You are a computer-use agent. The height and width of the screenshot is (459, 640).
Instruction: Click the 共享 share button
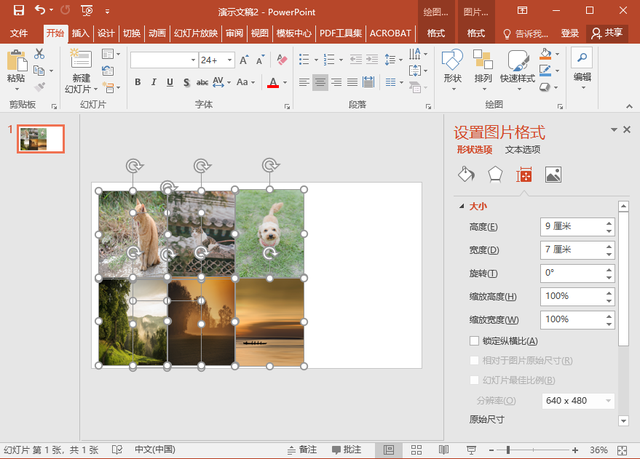pos(608,33)
